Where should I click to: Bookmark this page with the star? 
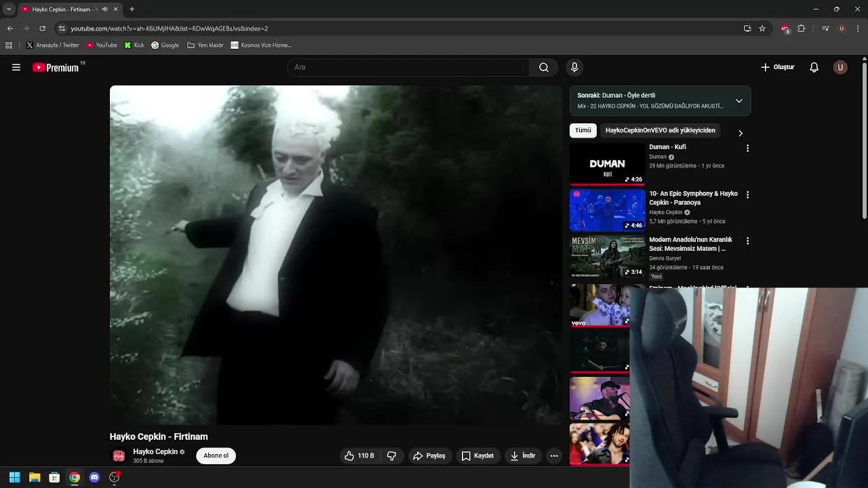pyautogui.click(x=762, y=28)
